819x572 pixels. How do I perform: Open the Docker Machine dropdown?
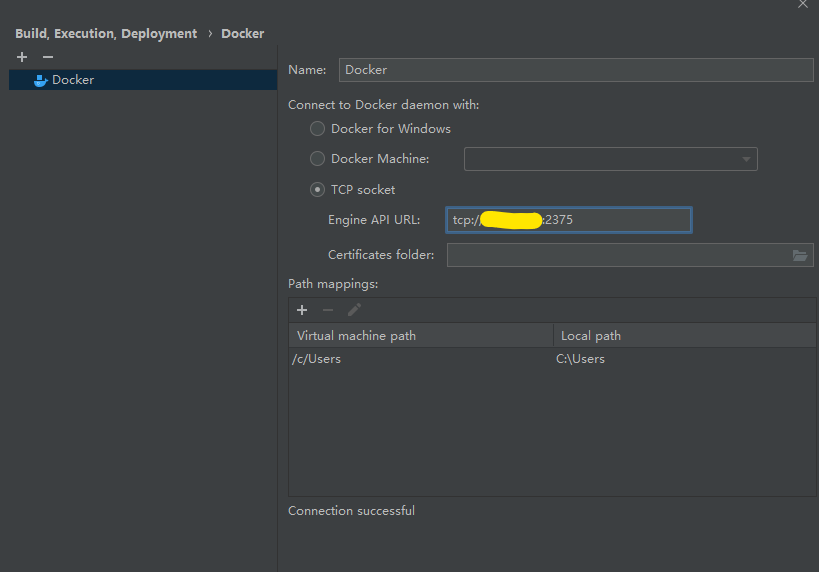[x=611, y=159]
